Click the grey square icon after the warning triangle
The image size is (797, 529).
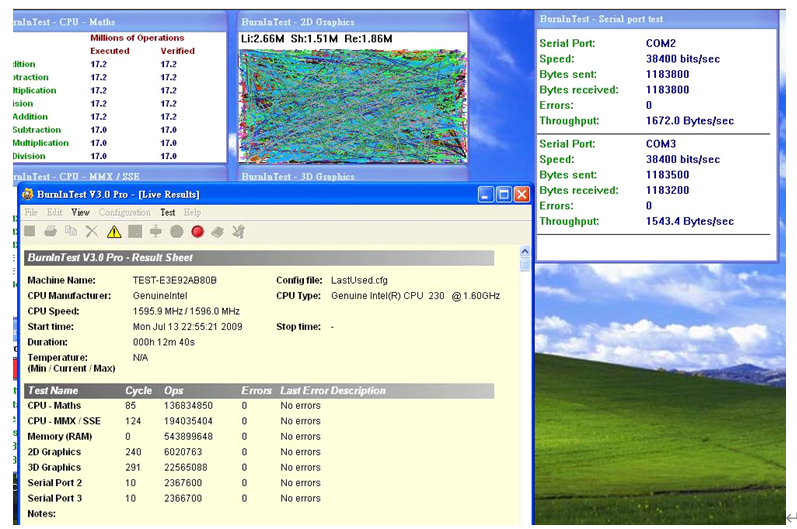pos(135,232)
